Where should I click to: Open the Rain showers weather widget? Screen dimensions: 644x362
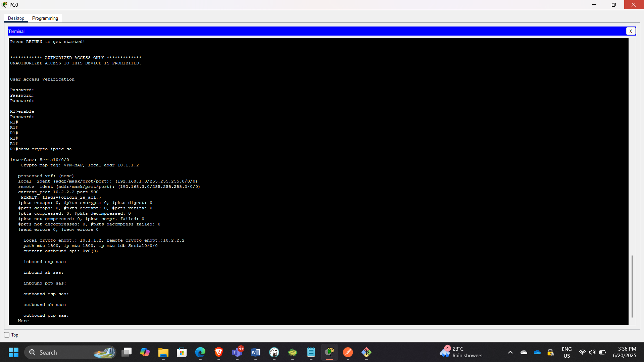tap(461, 352)
